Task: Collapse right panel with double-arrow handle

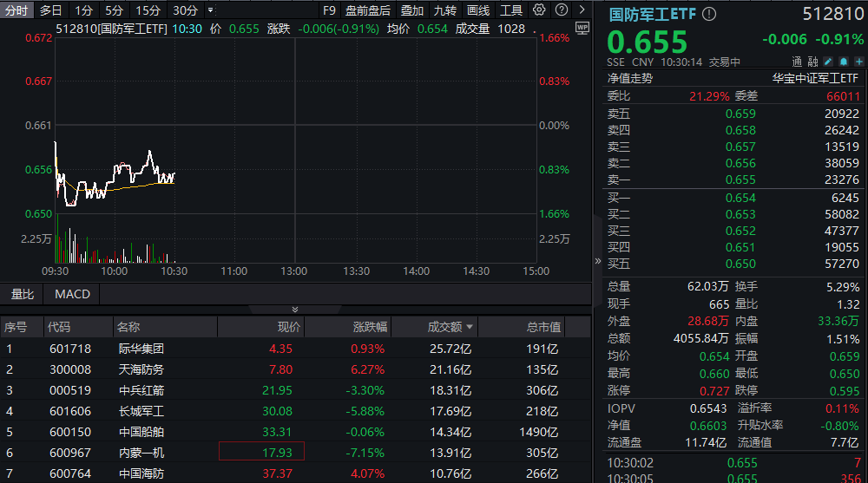Action: (598, 261)
